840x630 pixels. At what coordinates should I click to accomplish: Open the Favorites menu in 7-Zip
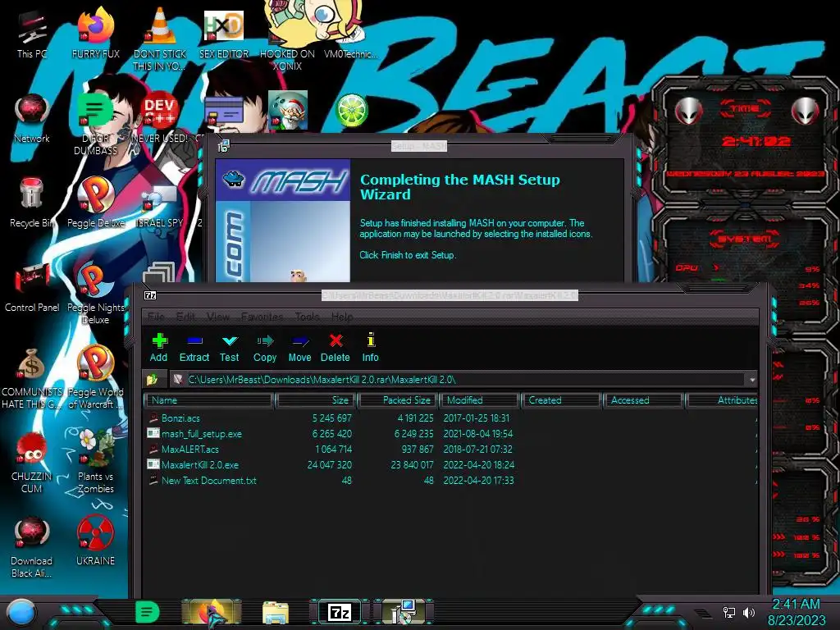(x=262, y=317)
